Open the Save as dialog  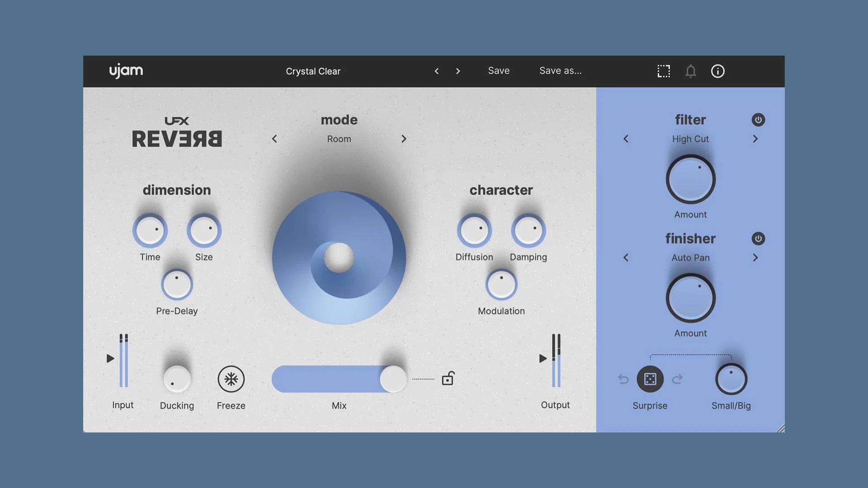(x=561, y=71)
